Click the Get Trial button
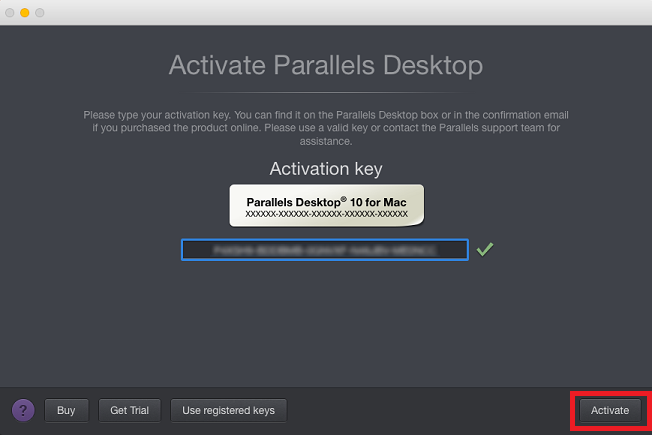 point(129,410)
